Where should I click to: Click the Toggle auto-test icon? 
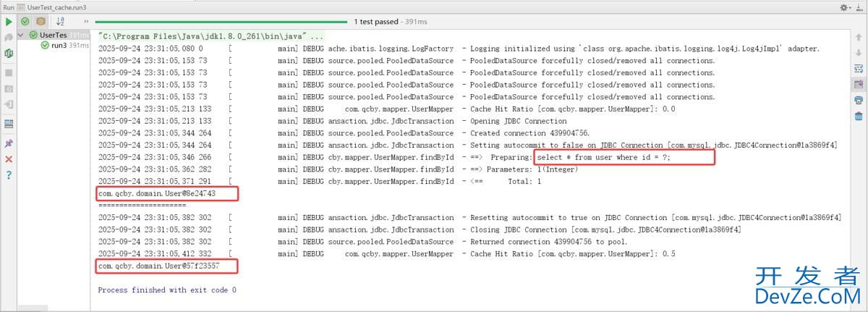coord(9,54)
